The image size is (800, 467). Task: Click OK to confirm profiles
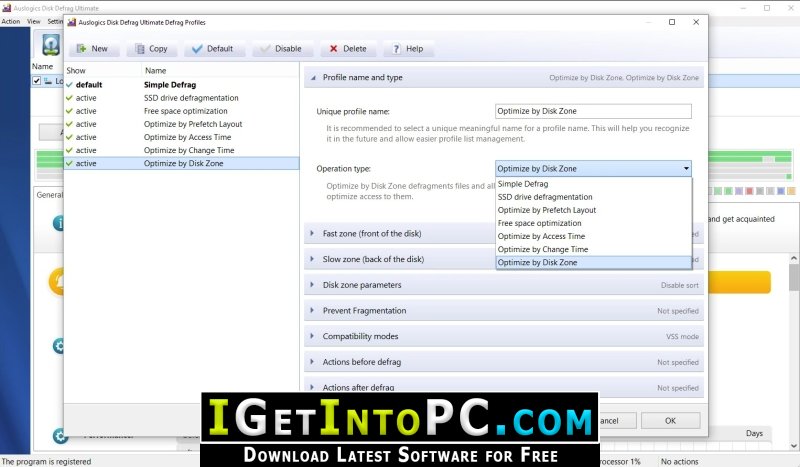click(x=670, y=421)
